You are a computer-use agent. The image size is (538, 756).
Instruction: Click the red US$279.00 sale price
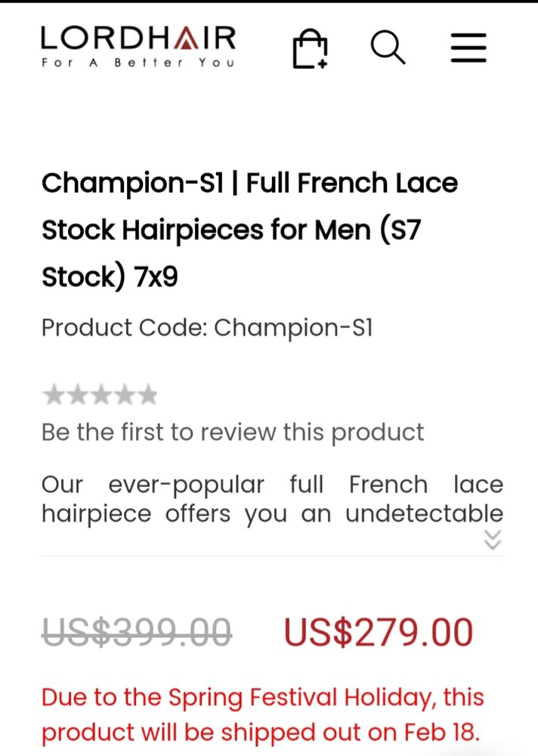click(x=379, y=632)
